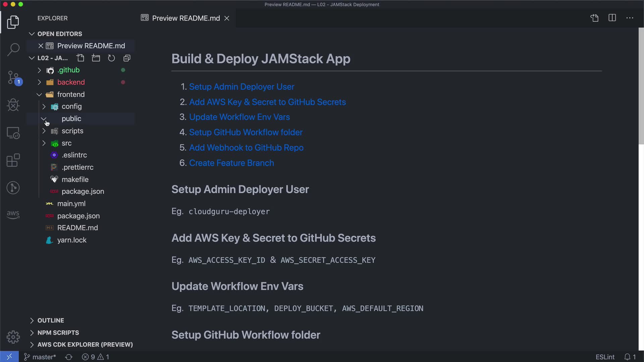Screen dimensions: 644x362
Task: Select the Preview README.md tab
Action: click(x=185, y=18)
